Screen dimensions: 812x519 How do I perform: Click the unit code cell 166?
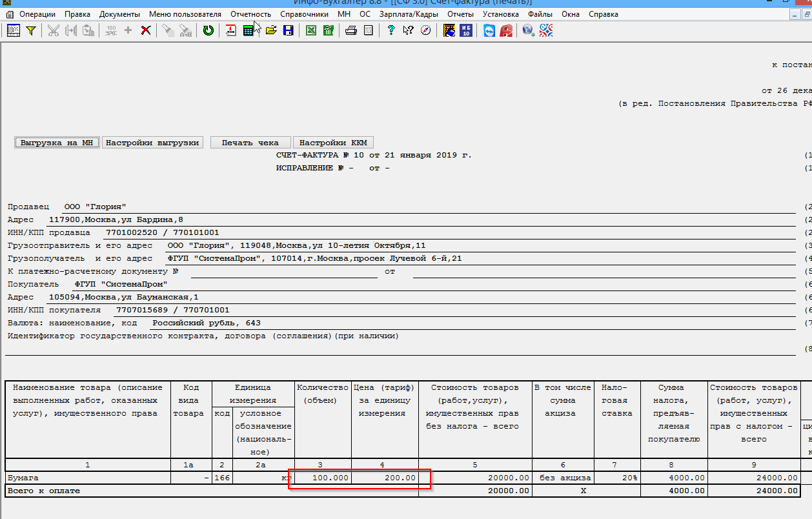pos(222,478)
